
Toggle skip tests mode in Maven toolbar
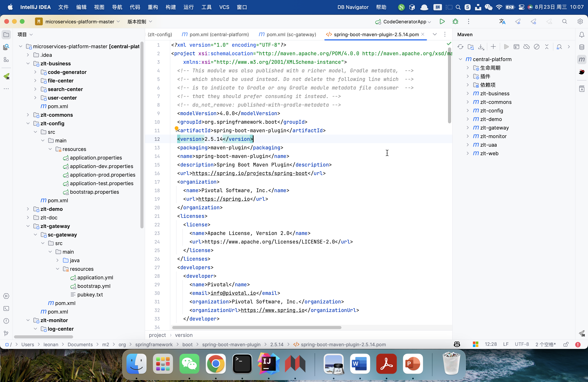coord(537,47)
